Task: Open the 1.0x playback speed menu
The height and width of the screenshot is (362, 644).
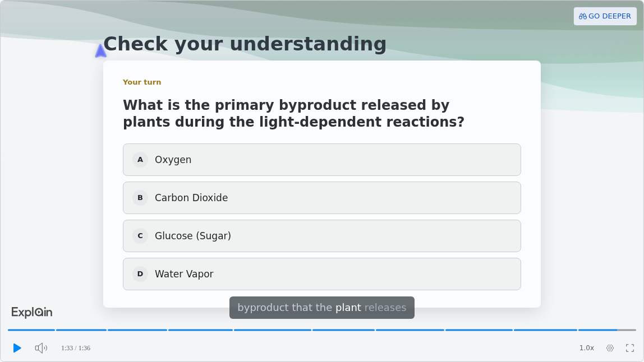Action: click(587, 347)
